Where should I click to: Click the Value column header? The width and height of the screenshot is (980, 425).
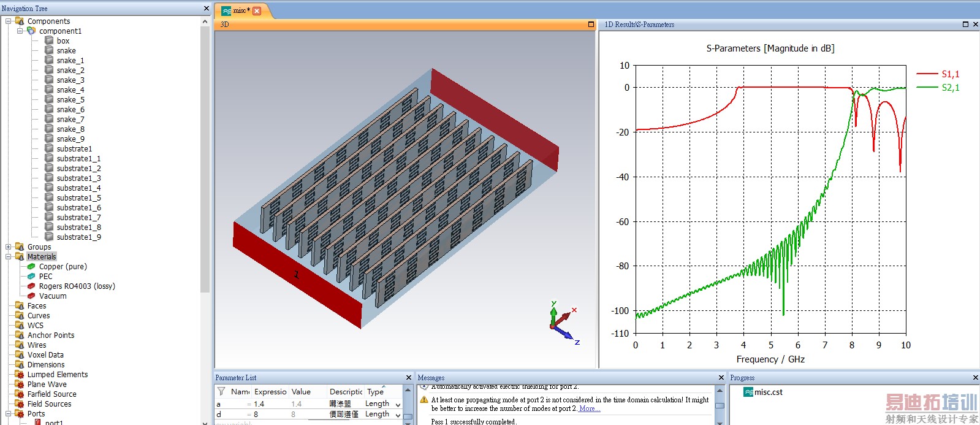point(308,391)
